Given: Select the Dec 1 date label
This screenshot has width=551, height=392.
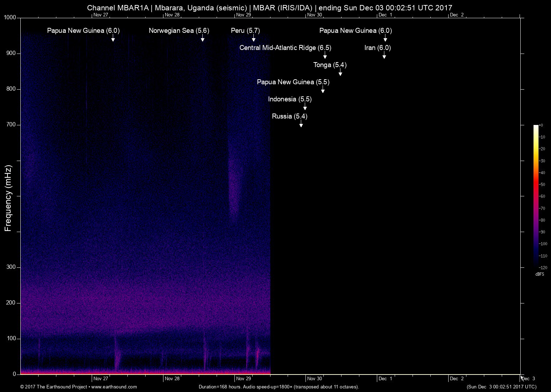Looking at the screenshot, I should click(386, 378).
